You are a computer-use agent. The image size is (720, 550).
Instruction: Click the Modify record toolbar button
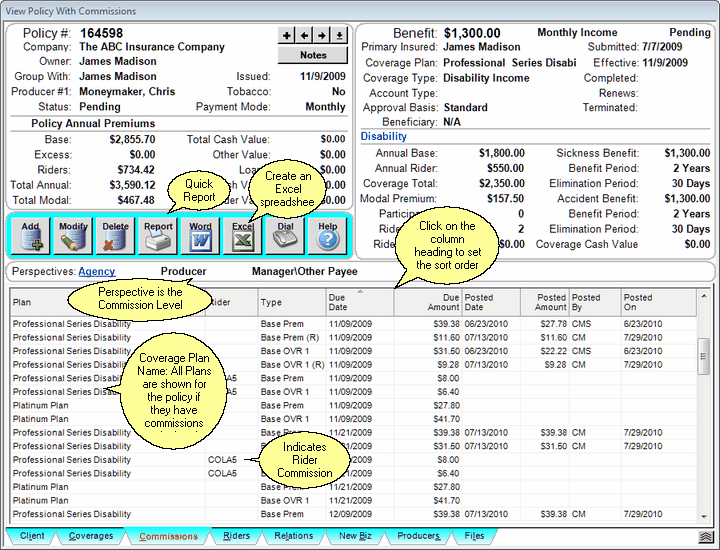pos(73,236)
